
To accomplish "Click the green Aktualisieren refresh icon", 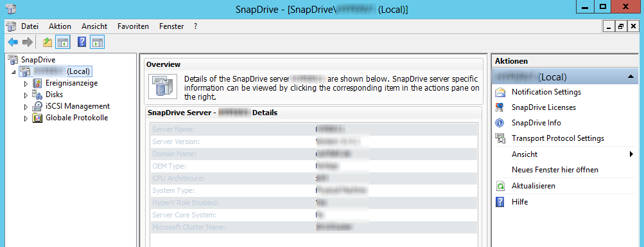I will click(500, 186).
